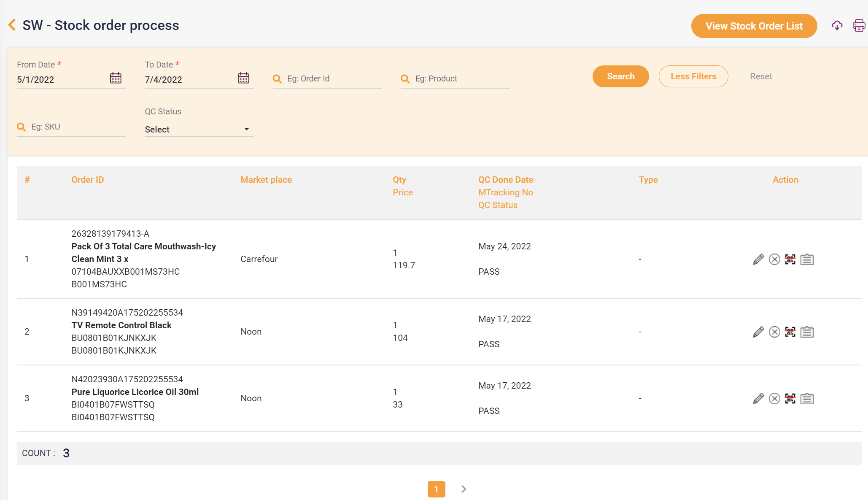Click the back navigation arrow menu item
This screenshot has height=500, width=868.
click(x=13, y=25)
